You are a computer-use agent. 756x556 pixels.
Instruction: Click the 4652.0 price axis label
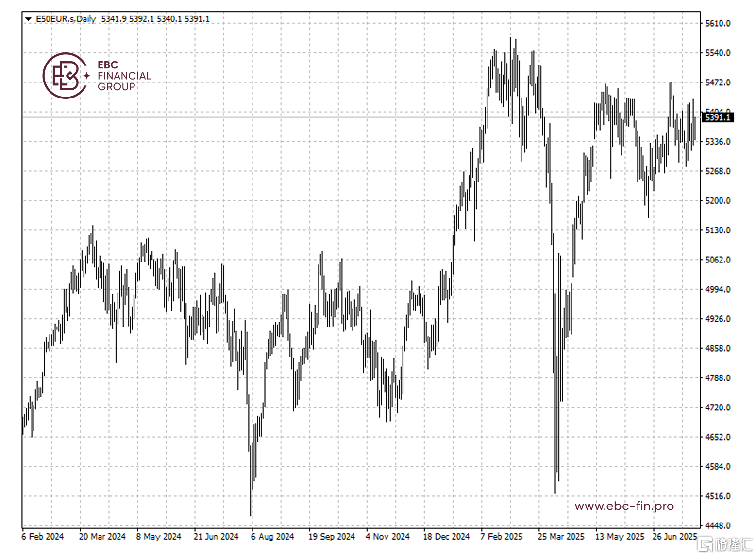718,437
